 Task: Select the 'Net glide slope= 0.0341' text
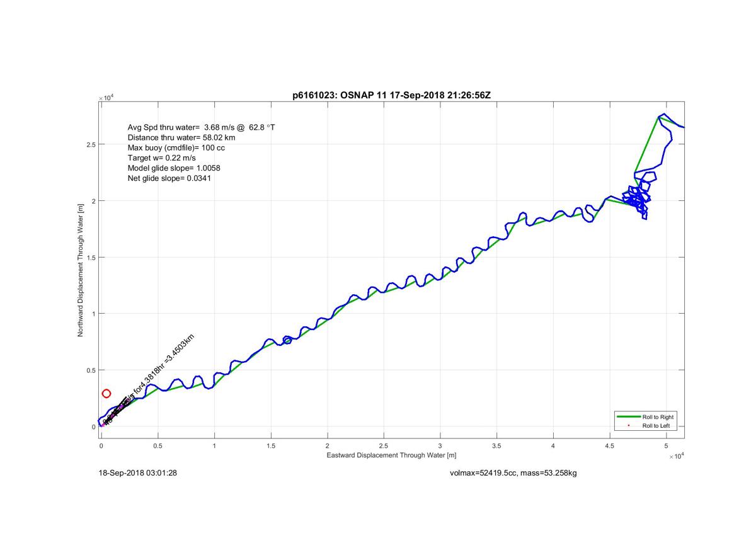pyautogui.click(x=169, y=179)
